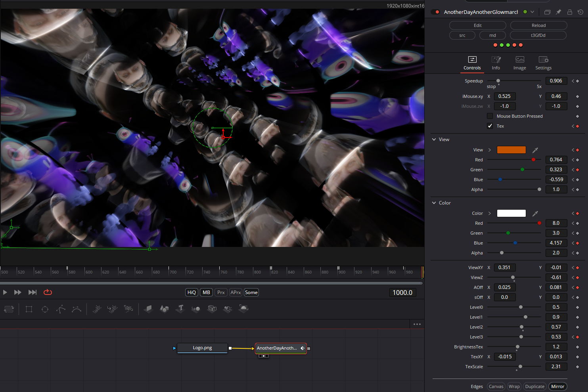The width and height of the screenshot is (588, 392).
Task: Toggle the HiQ high quality button
Action: tap(192, 293)
